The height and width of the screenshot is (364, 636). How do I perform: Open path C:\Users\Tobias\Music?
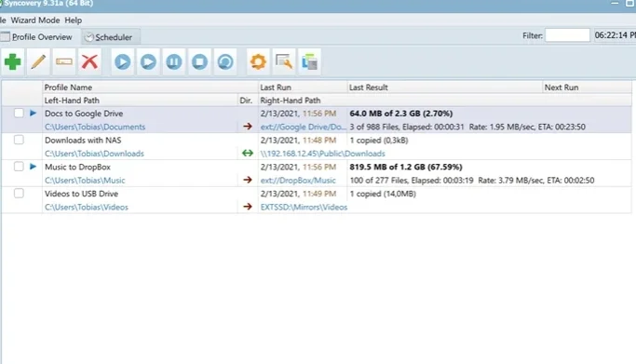coord(85,181)
